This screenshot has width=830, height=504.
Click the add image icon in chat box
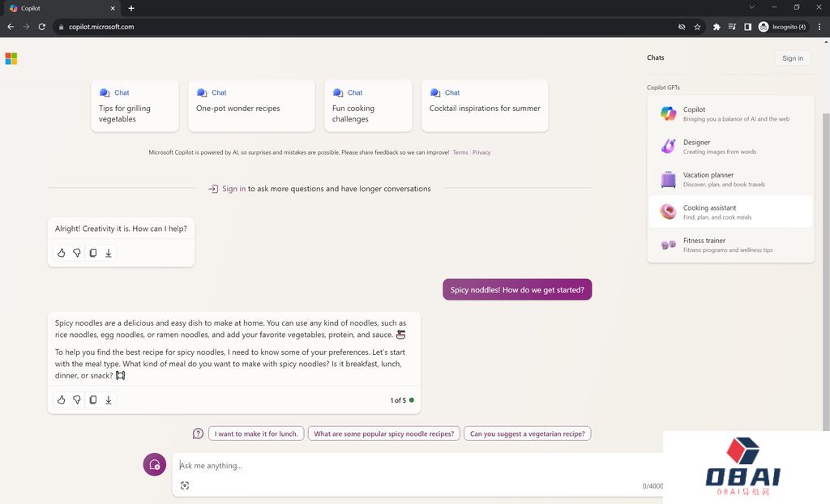click(x=185, y=485)
